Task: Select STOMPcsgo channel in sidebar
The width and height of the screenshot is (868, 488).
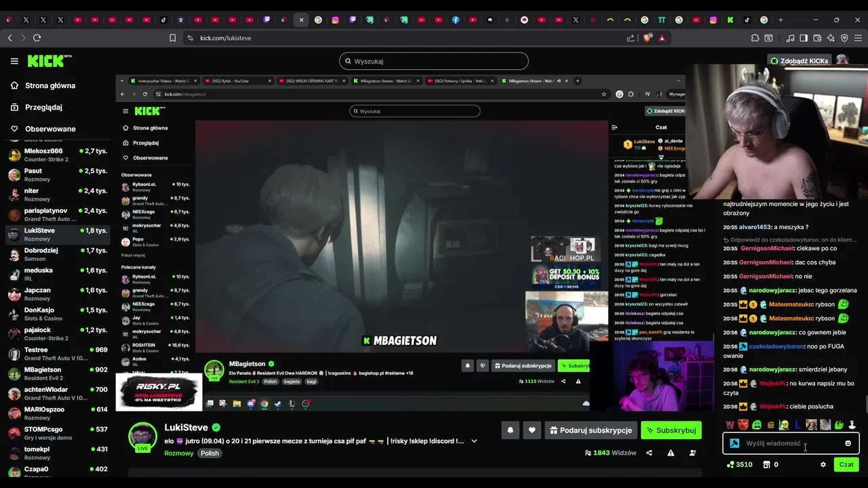Action: point(58,433)
